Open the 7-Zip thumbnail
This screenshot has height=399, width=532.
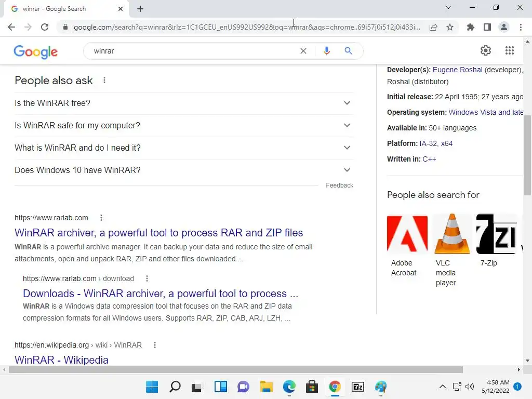pos(497,234)
